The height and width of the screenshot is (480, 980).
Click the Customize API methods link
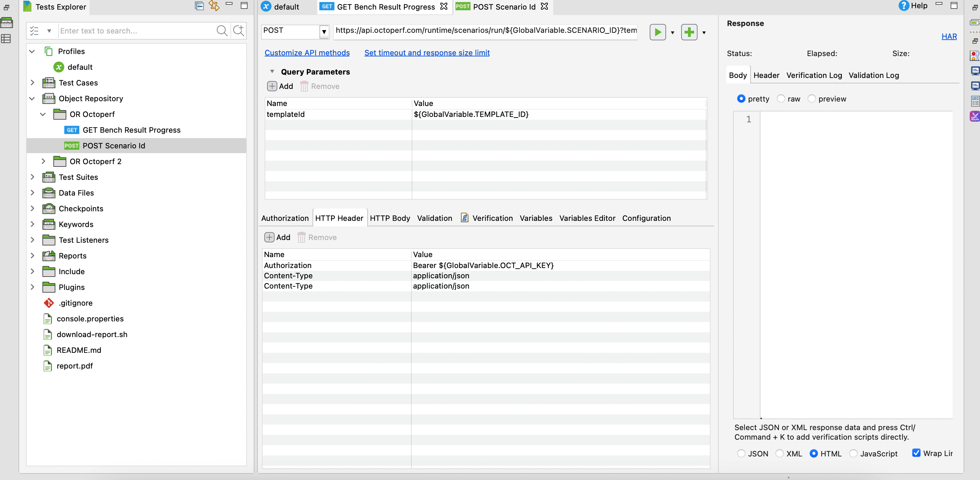[x=307, y=53]
